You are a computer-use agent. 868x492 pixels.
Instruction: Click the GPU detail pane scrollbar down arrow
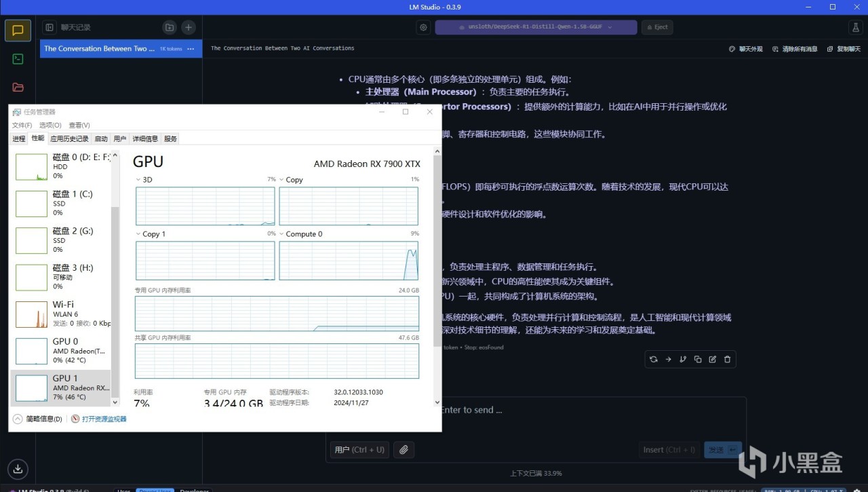(437, 402)
